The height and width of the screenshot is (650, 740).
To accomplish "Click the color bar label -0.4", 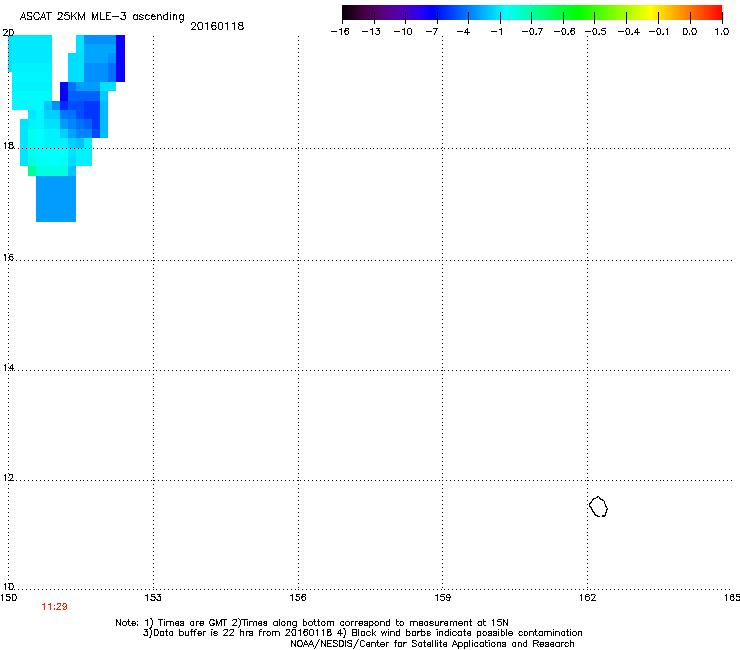I will point(629,32).
